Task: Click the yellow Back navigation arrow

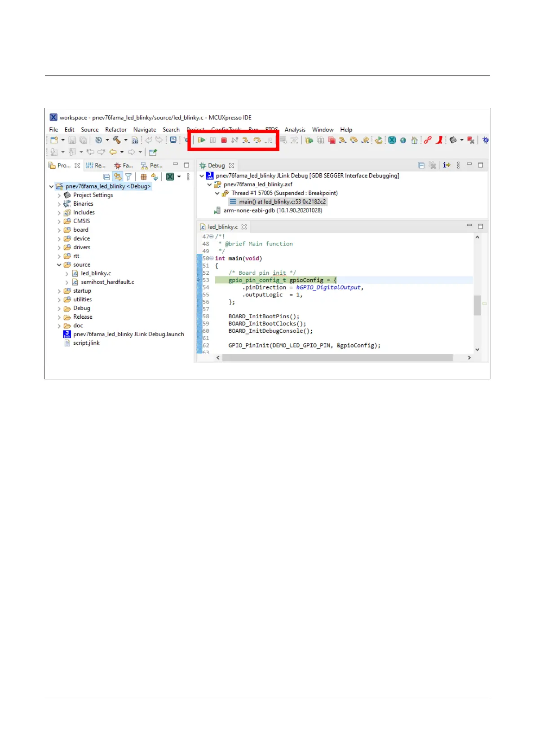Action: [x=113, y=152]
